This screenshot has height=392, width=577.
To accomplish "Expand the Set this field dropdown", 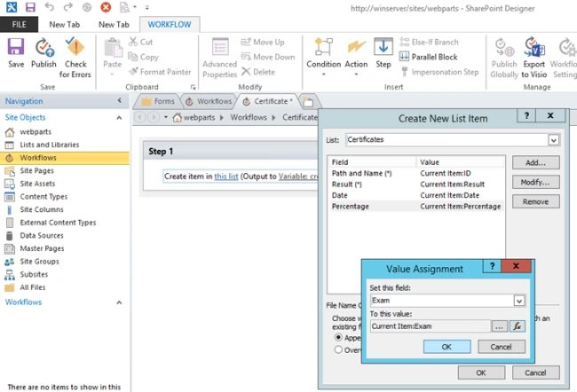I will pos(519,301).
